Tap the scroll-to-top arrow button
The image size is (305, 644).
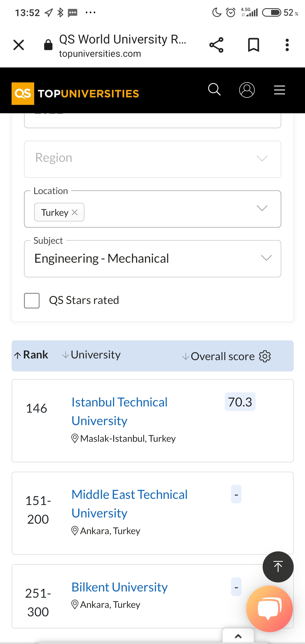tap(278, 567)
